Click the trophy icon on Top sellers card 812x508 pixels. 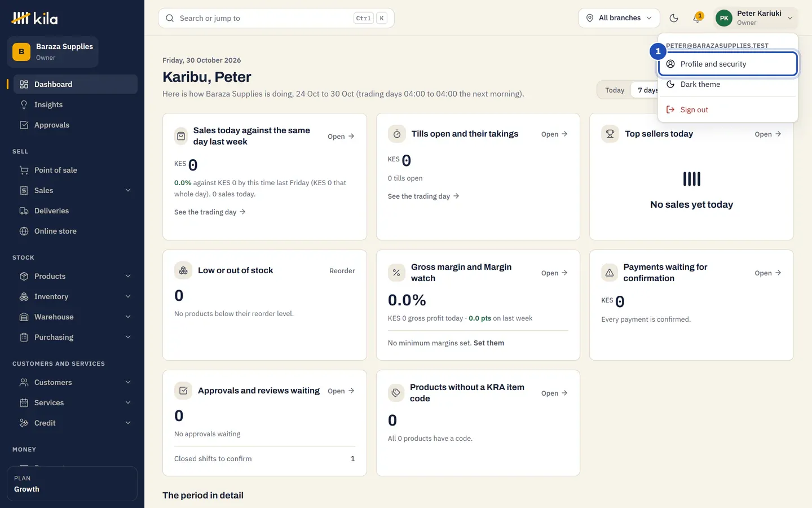(610, 134)
